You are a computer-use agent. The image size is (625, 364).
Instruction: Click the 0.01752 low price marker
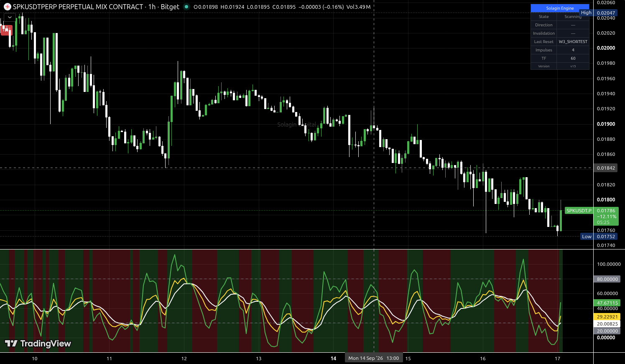(x=606, y=237)
